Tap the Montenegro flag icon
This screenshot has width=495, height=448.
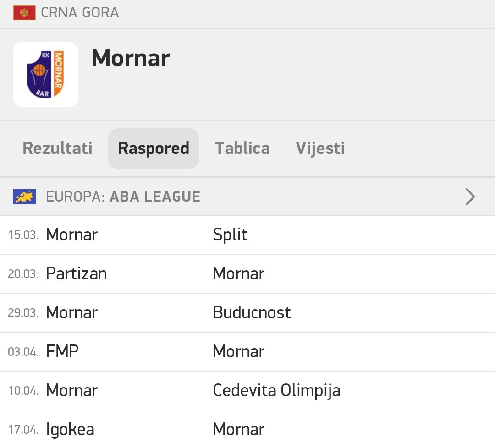pyautogui.click(x=24, y=12)
